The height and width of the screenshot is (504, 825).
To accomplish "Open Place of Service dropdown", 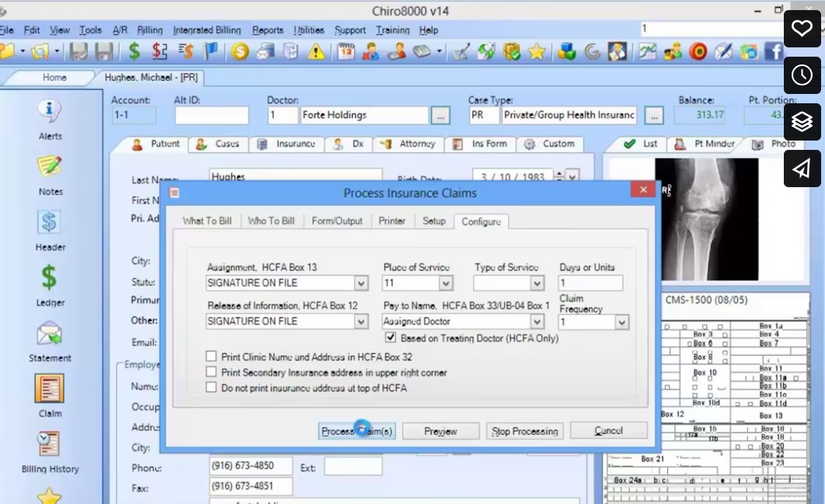I will (446, 283).
